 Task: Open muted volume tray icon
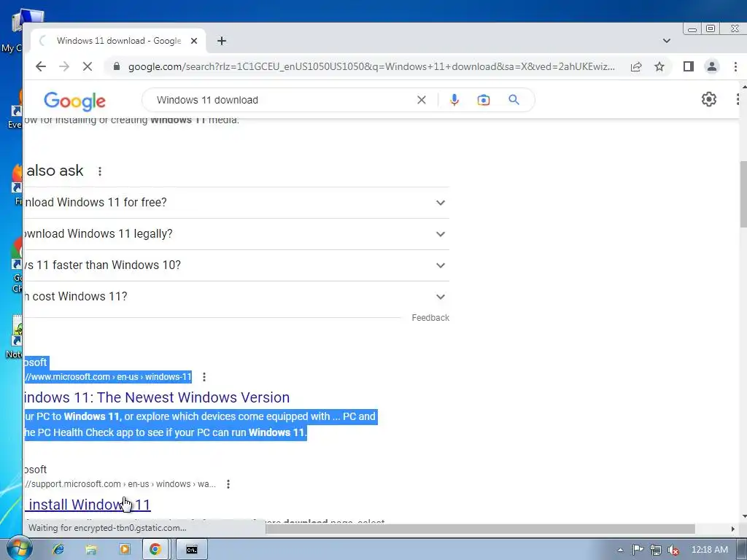pyautogui.click(x=673, y=550)
